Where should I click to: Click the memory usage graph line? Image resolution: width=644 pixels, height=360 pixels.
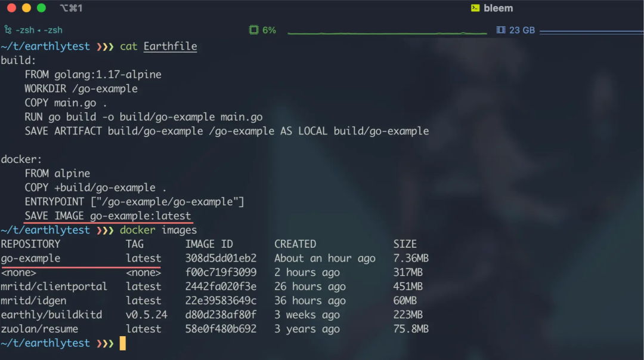592,32
